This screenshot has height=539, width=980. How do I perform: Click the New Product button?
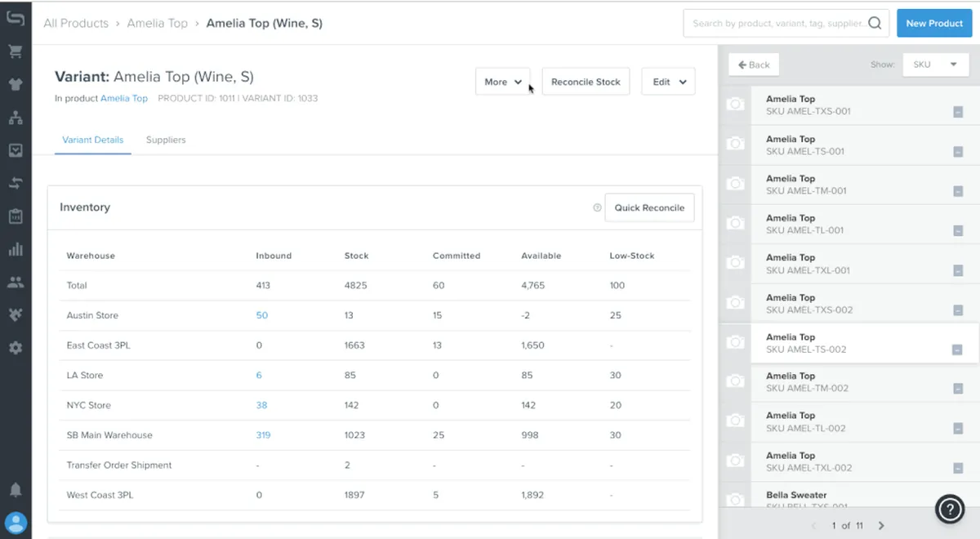pyautogui.click(x=934, y=23)
